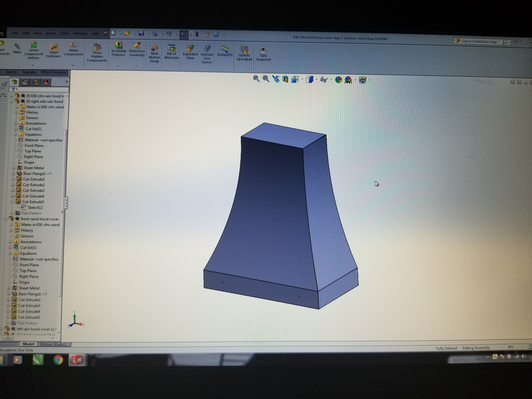Open the File menu

click(x=15, y=33)
